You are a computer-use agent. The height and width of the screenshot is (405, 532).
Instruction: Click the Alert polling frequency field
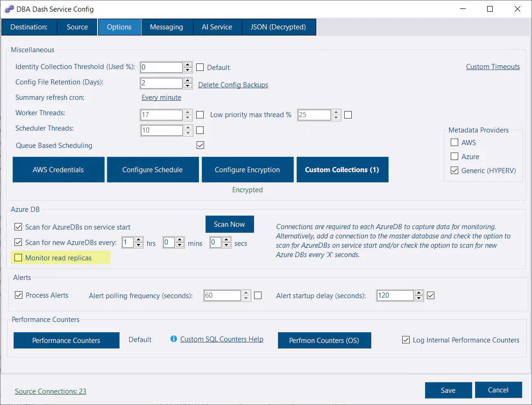222,295
